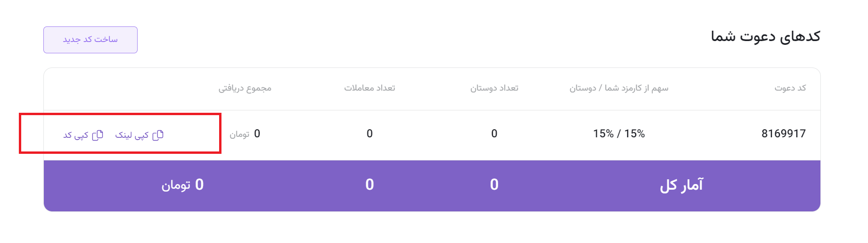Click the copy icon beside کپی لینک
This screenshot has width=868, height=243.
158,135
